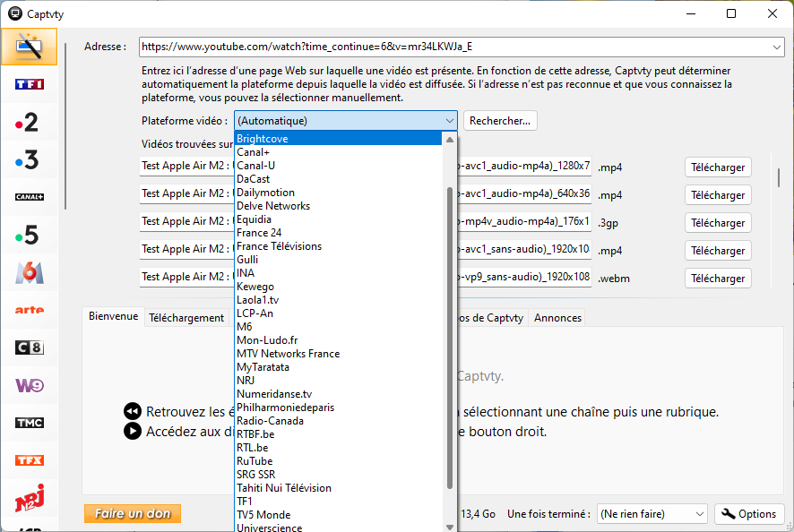Image resolution: width=794 pixels, height=532 pixels.
Task: Choose LCP-An from the dropdown list
Action: click(338, 313)
